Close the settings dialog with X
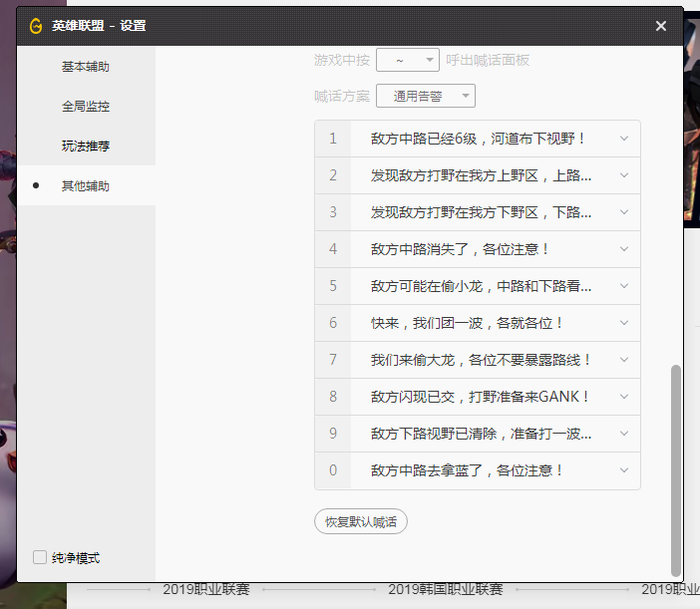Image resolution: width=700 pixels, height=609 pixels. coord(661,27)
